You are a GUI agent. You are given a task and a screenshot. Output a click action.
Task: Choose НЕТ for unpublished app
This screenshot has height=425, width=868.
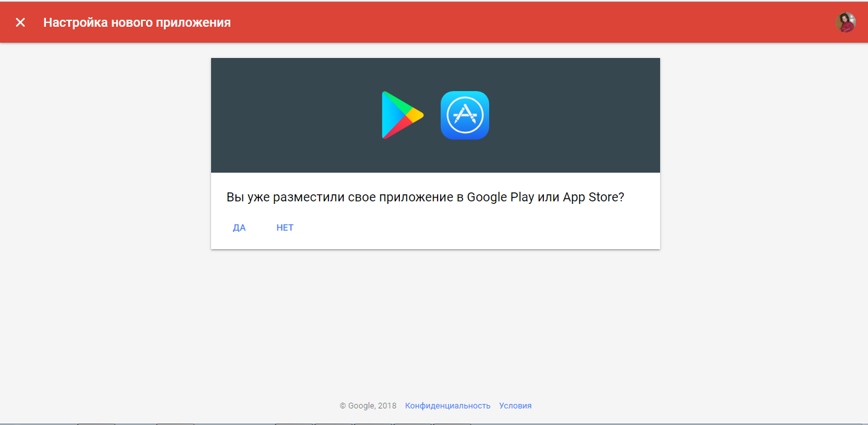click(284, 227)
